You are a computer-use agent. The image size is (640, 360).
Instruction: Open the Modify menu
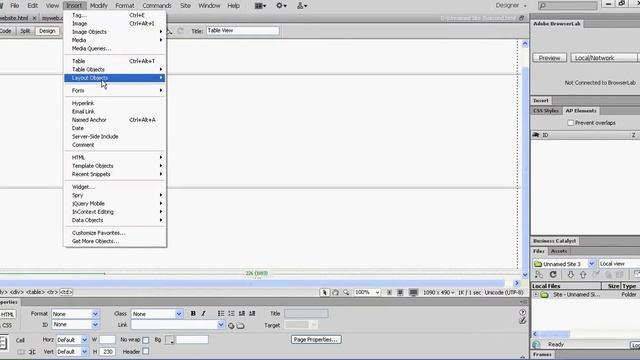[x=98, y=6]
